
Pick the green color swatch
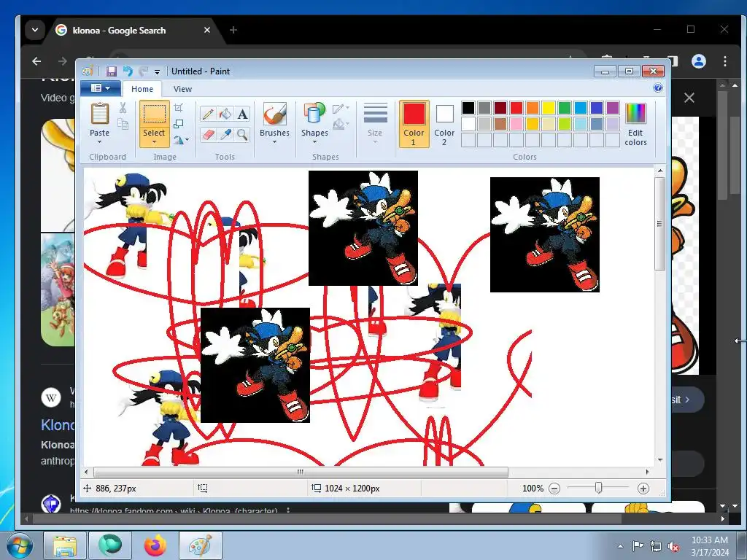pos(565,108)
